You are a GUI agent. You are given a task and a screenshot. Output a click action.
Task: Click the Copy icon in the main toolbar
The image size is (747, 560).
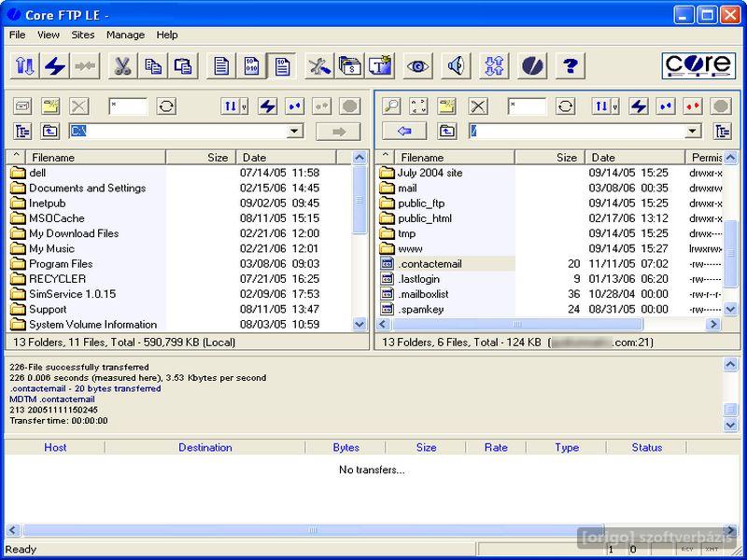[153, 65]
